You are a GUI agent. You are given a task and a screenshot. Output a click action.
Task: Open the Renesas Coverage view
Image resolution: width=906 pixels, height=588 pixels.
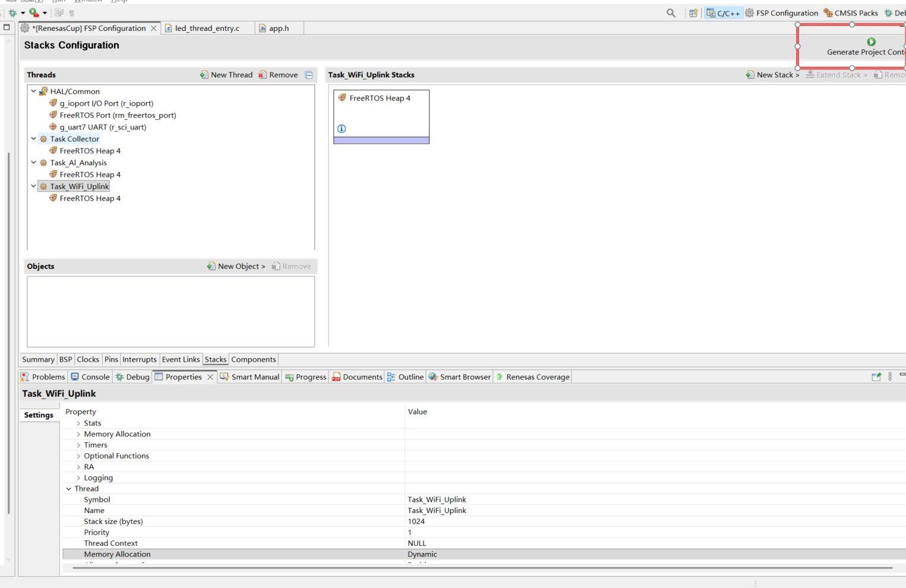533,377
